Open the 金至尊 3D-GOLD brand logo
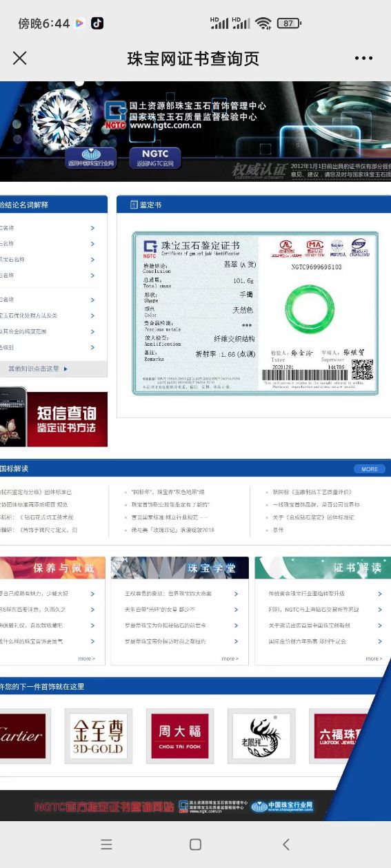 pos(99,736)
